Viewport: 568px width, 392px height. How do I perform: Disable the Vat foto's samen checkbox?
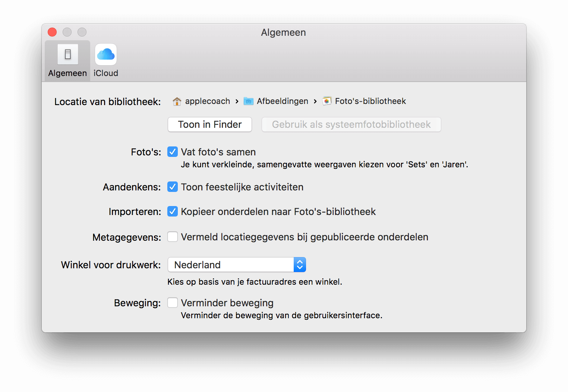173,152
